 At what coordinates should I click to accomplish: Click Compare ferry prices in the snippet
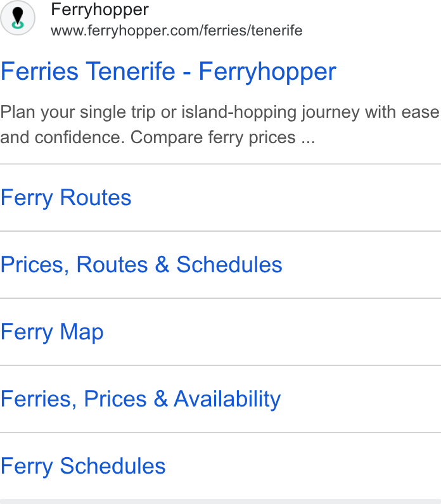213,138
